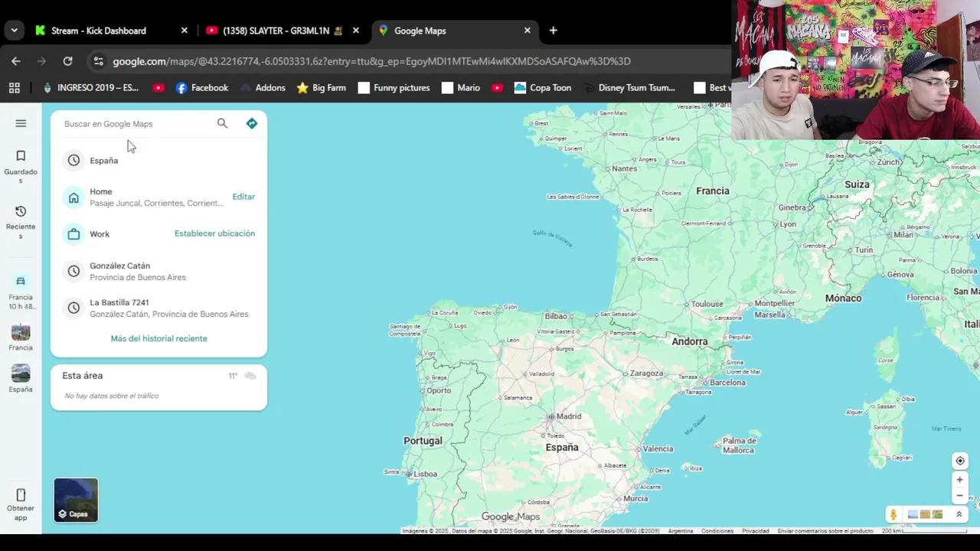Open directions with the blue arrow icon
The height and width of the screenshot is (551, 980).
pyautogui.click(x=252, y=123)
